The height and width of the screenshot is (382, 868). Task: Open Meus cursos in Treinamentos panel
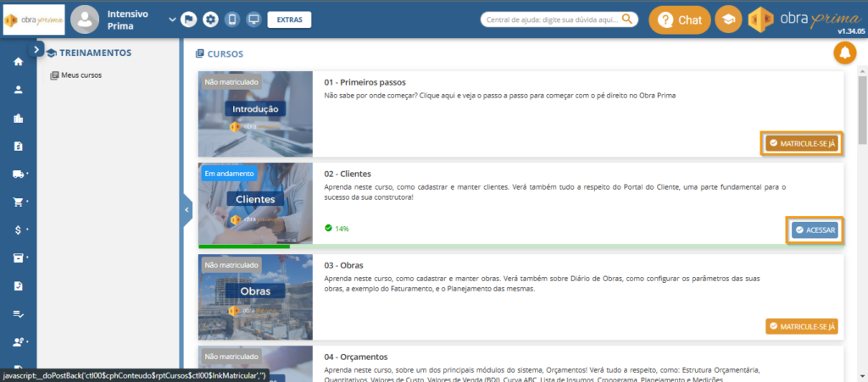[75, 75]
